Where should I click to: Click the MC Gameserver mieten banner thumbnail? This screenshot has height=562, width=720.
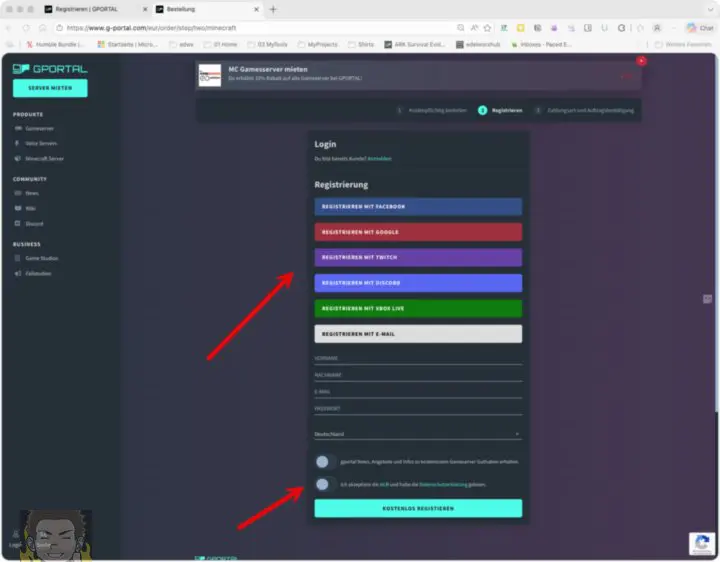[210, 75]
